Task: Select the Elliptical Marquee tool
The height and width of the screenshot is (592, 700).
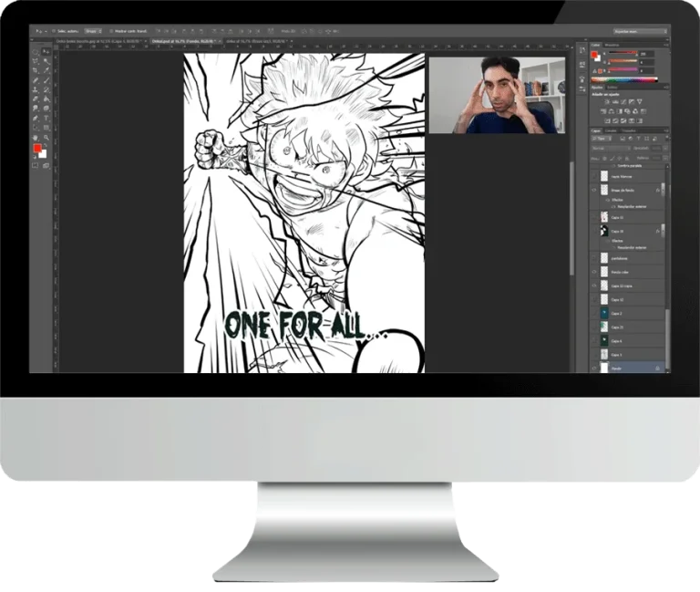Action: [x=35, y=51]
